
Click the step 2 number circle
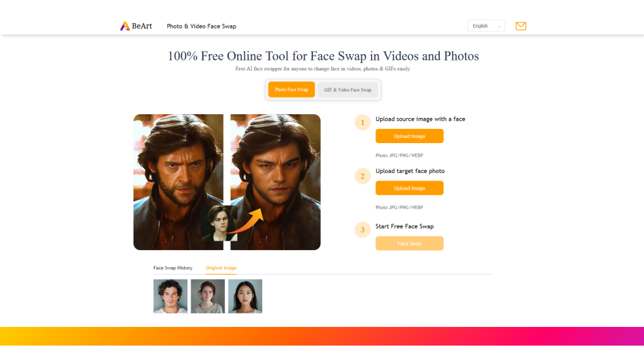(363, 176)
